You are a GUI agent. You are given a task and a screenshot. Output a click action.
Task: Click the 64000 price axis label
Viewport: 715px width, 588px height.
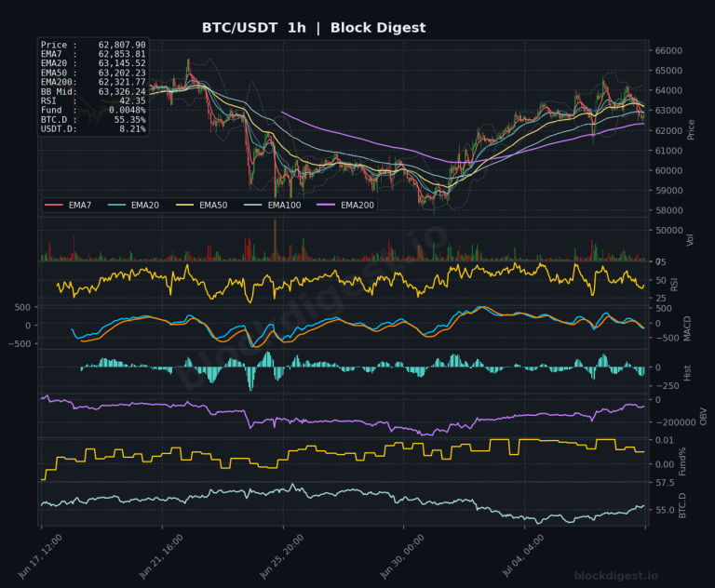pyautogui.click(x=668, y=90)
